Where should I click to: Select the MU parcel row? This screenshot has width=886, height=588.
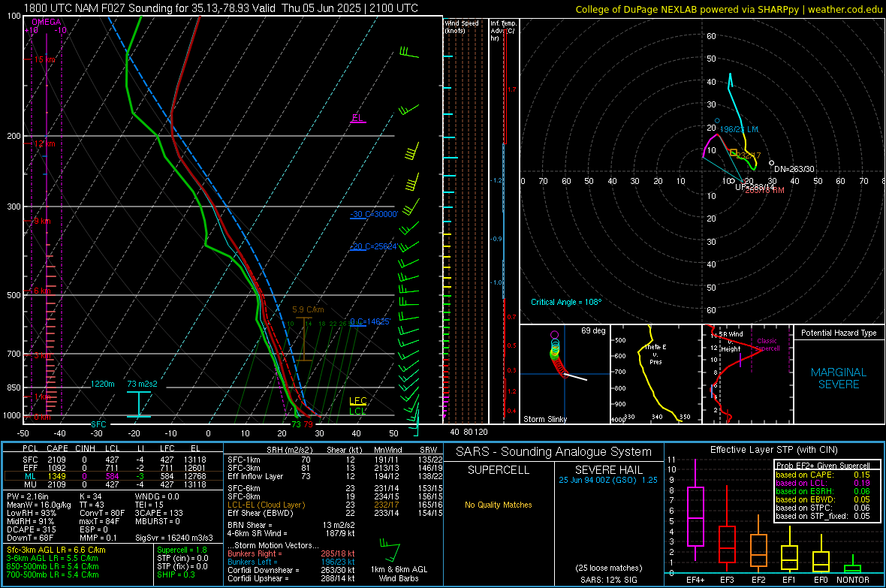(x=113, y=484)
